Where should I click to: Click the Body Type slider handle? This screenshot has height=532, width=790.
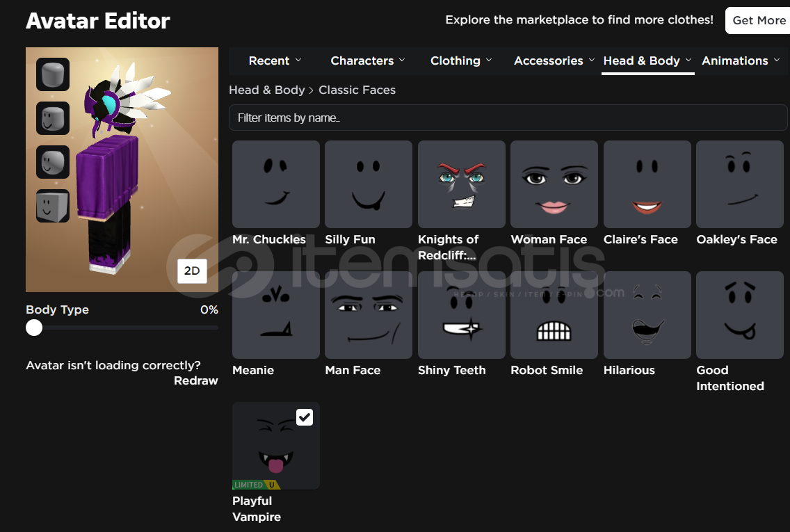[34, 328]
